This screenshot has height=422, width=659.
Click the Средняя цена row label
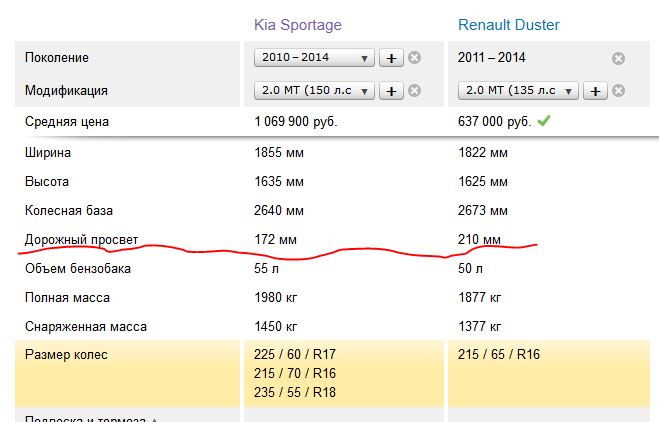tap(67, 122)
